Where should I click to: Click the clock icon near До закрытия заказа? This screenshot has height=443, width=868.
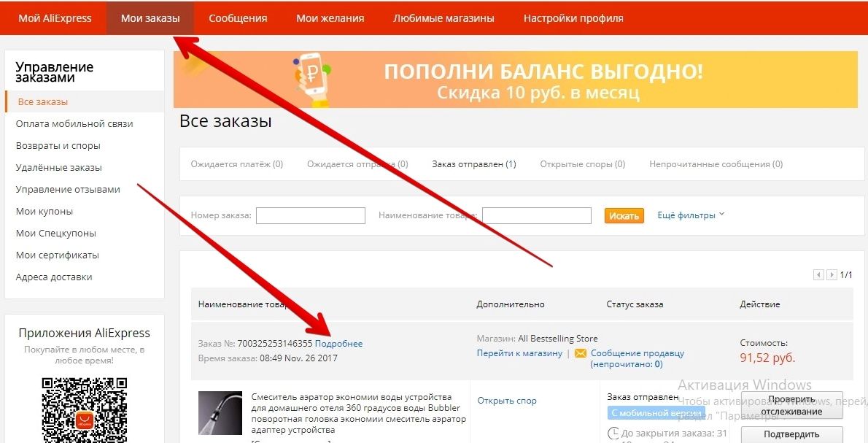(613, 433)
